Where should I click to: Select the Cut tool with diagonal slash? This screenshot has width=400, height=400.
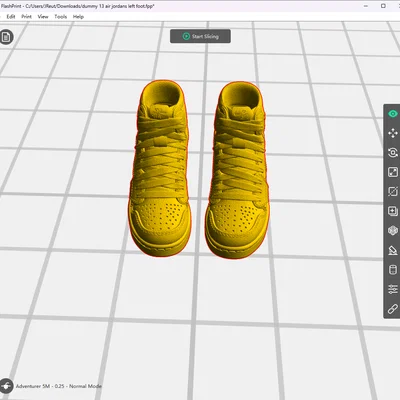393,192
